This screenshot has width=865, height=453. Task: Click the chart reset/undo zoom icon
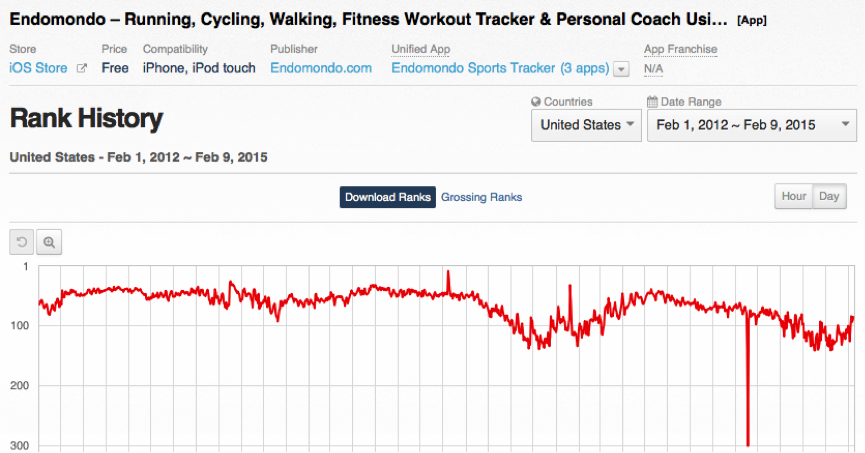pos(22,241)
